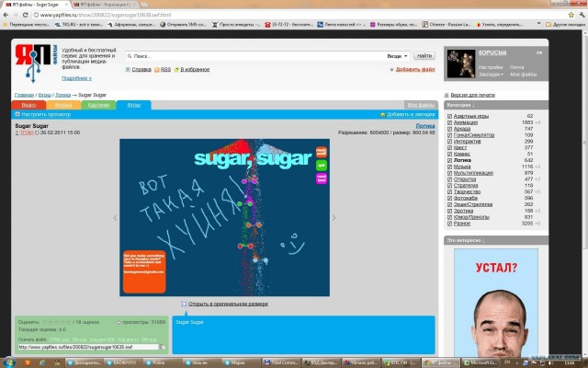Toggle the Квест category checkbox
The image size is (588, 368).
pos(449,148)
